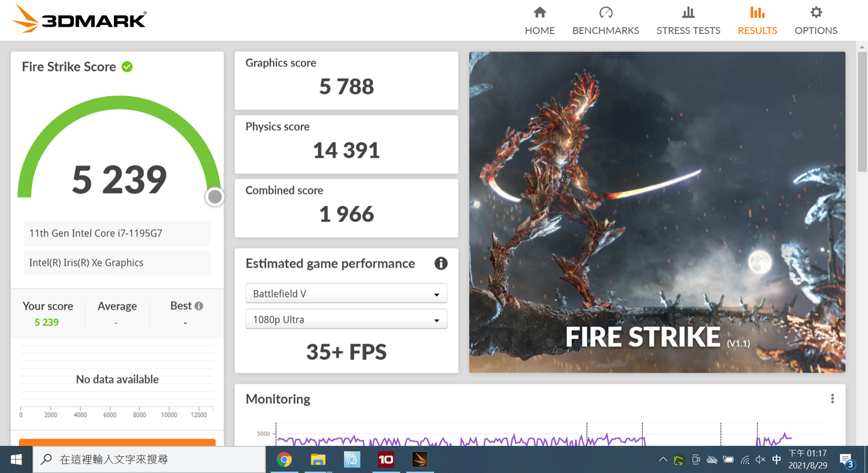Image resolution: width=868 pixels, height=473 pixels.
Task: Open the Monitoring three-dot options menu
Action: [x=832, y=399]
